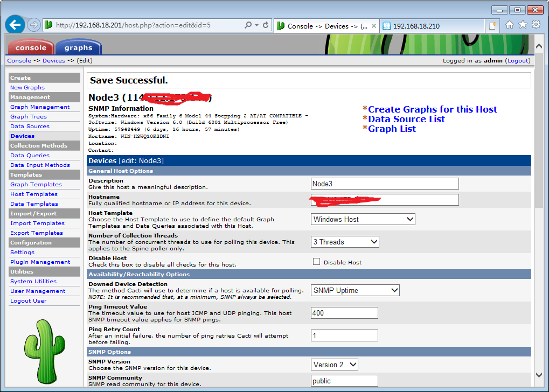Click the Description input field
Image resolution: width=549 pixels, height=392 pixels.
[x=385, y=184]
